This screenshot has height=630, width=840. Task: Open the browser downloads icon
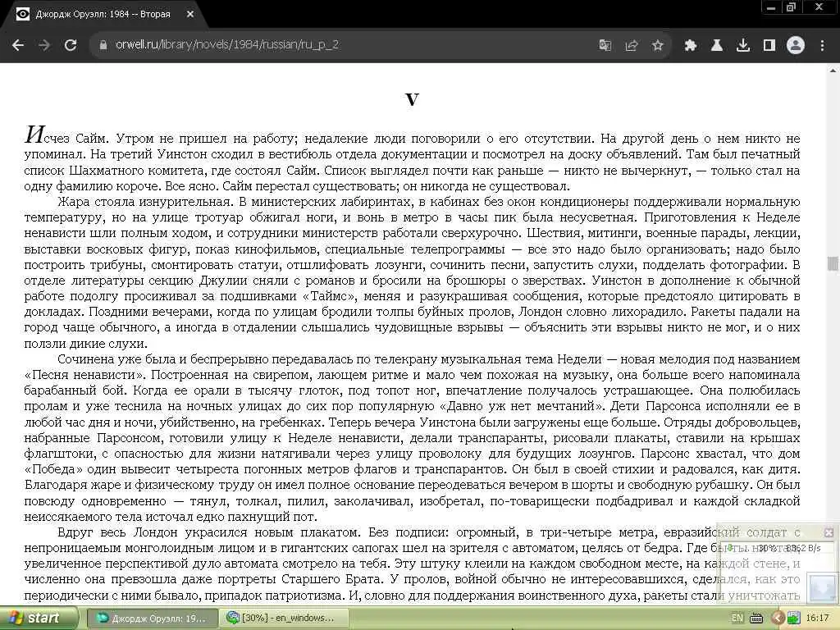point(742,45)
